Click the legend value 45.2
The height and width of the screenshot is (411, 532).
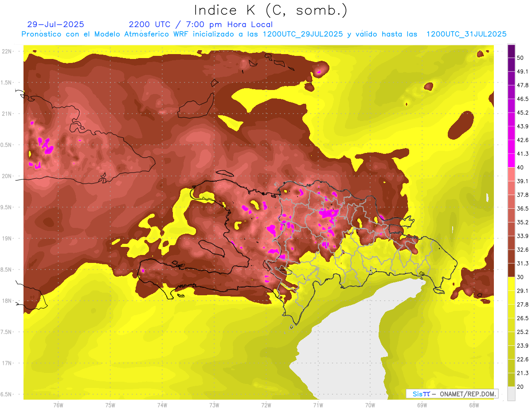click(522, 113)
